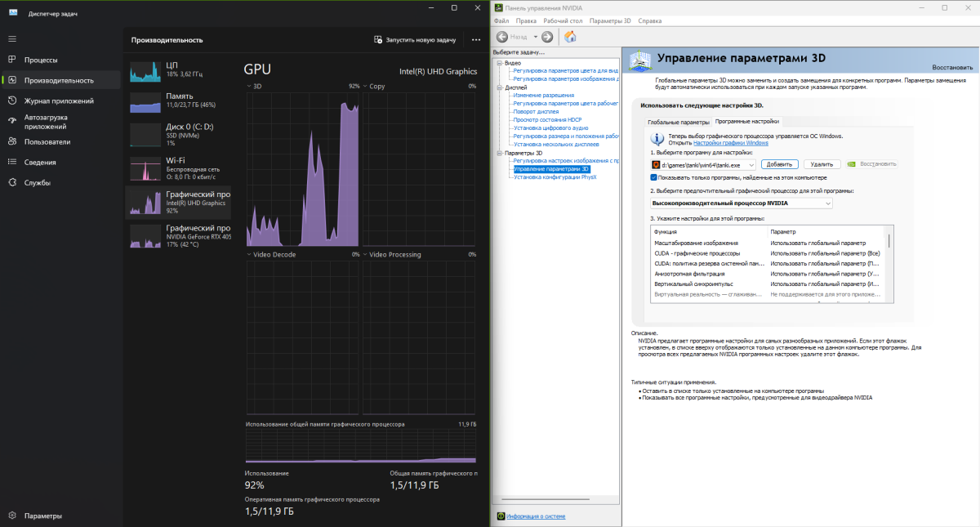Click the Автозагрузка приложений gauge icon
This screenshot has height=527, width=980.
coord(12,122)
